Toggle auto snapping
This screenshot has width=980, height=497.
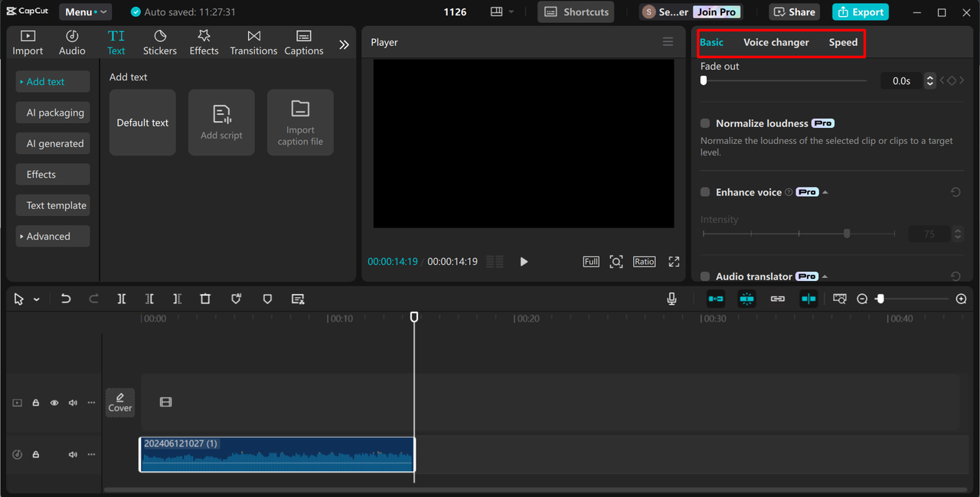click(x=746, y=299)
